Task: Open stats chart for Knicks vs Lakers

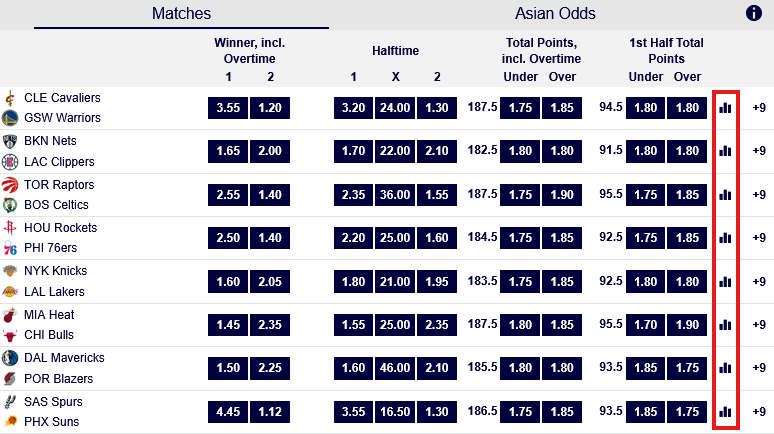Action: [x=726, y=281]
